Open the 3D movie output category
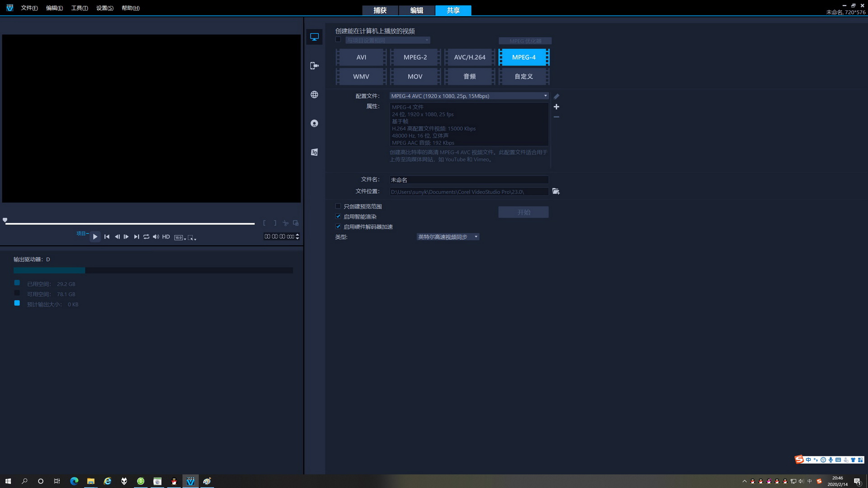Image resolution: width=868 pixels, height=488 pixels. 314,152
